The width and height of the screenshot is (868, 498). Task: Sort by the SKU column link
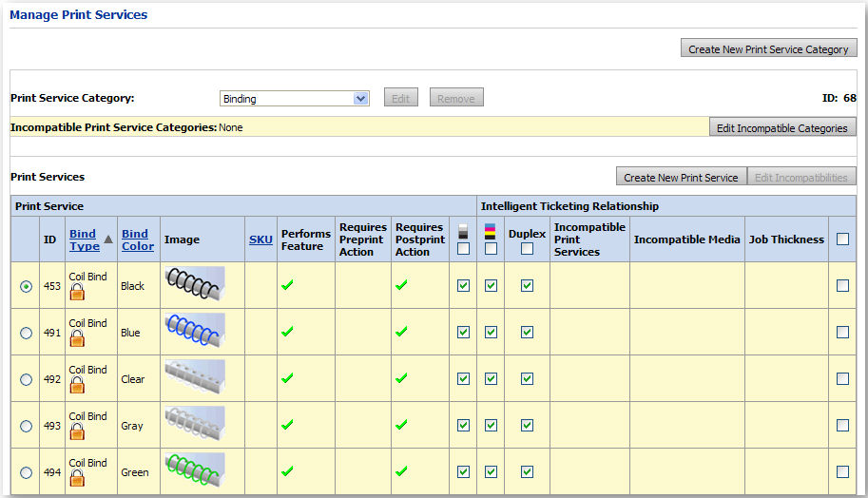click(260, 239)
